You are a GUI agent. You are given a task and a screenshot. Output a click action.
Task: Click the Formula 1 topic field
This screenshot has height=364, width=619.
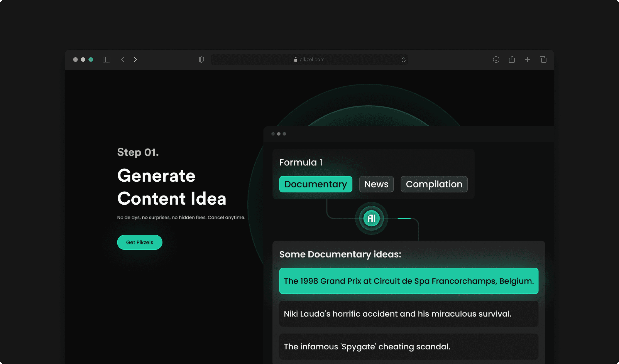301,162
